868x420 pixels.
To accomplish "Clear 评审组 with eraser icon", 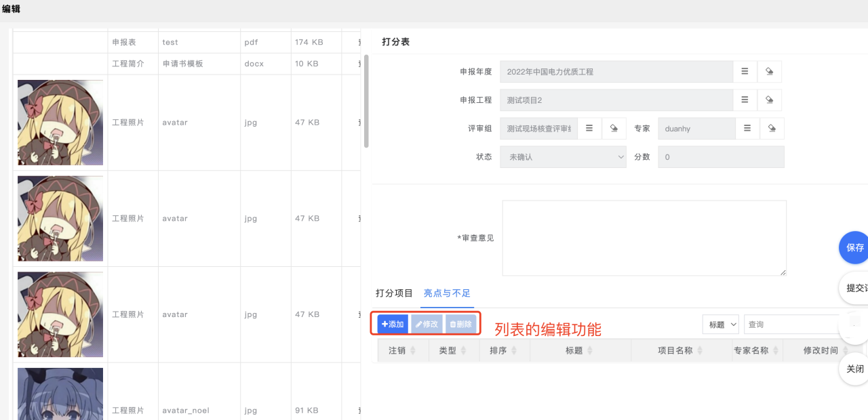I will (614, 128).
